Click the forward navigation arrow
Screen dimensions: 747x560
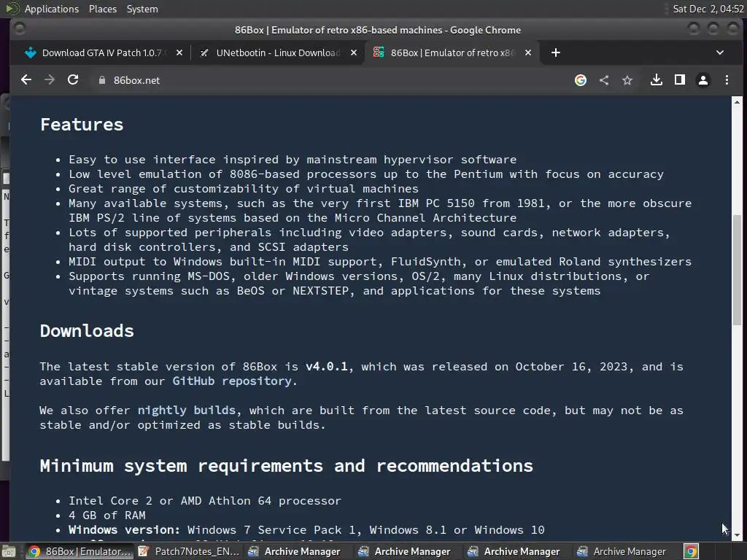tap(50, 80)
